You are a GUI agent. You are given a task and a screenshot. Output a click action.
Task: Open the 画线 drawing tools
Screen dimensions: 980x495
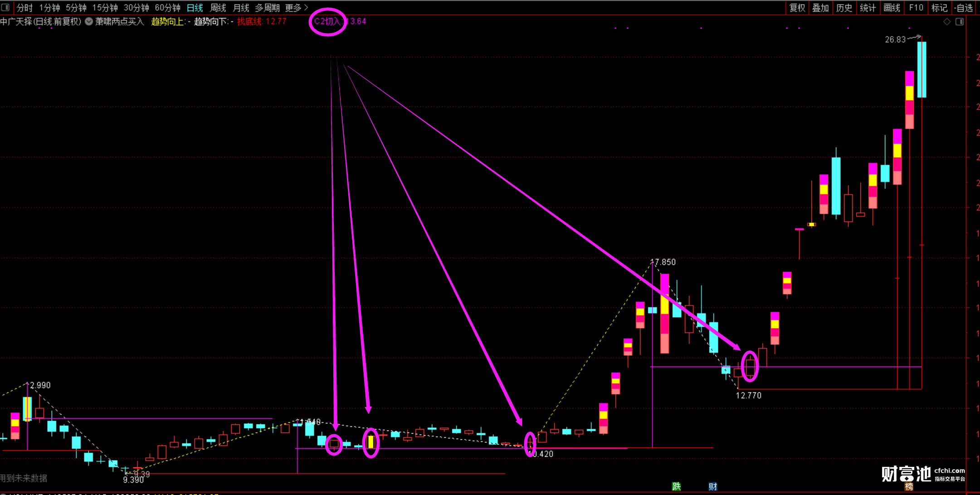(x=892, y=8)
